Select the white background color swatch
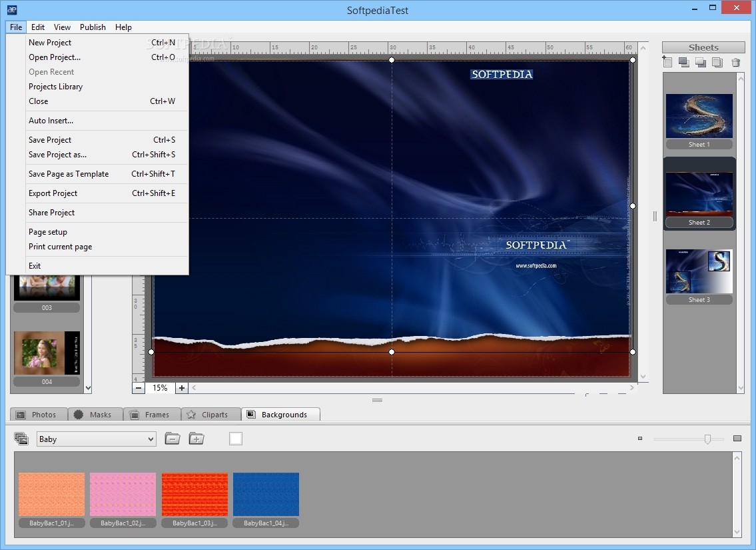This screenshot has width=756, height=550. 236,439
